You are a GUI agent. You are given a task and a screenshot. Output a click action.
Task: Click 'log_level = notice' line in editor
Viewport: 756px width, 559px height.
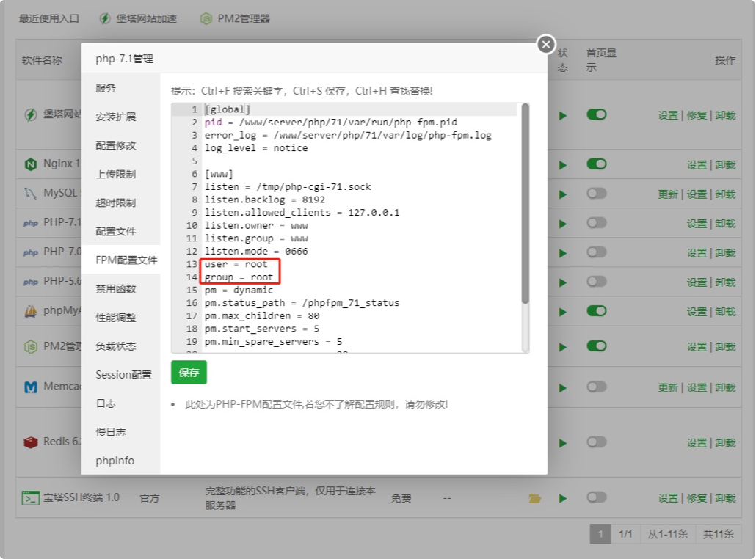tap(256, 148)
